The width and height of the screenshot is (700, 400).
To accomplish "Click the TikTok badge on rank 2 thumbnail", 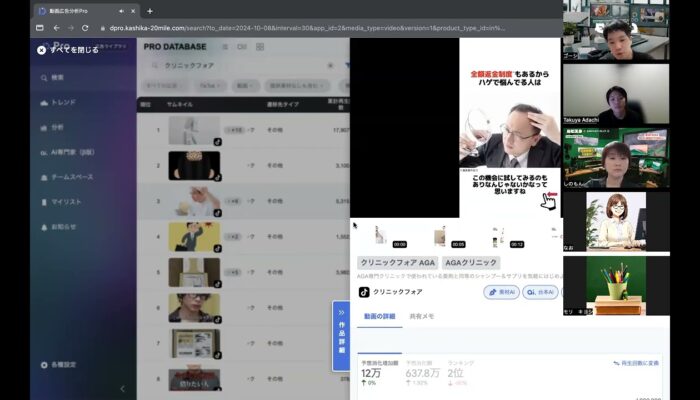I will point(217,177).
